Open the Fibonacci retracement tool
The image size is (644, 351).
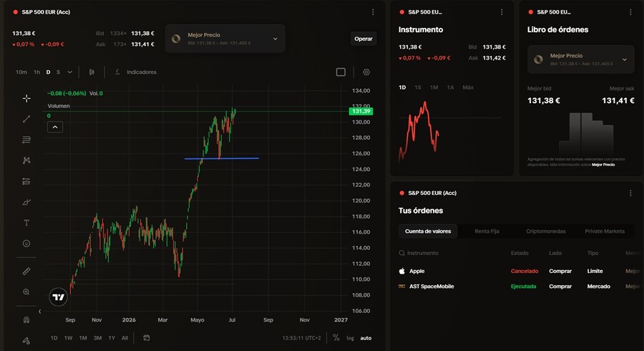tap(26, 140)
